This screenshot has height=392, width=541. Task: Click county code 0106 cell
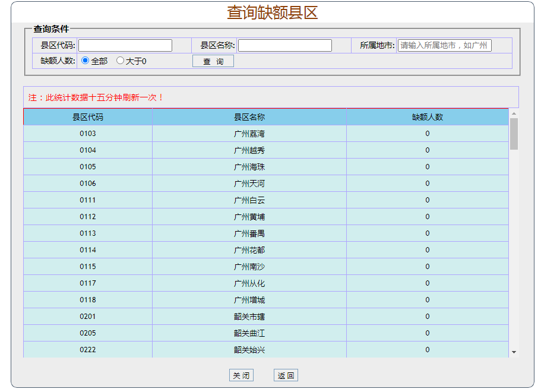pyautogui.click(x=88, y=184)
